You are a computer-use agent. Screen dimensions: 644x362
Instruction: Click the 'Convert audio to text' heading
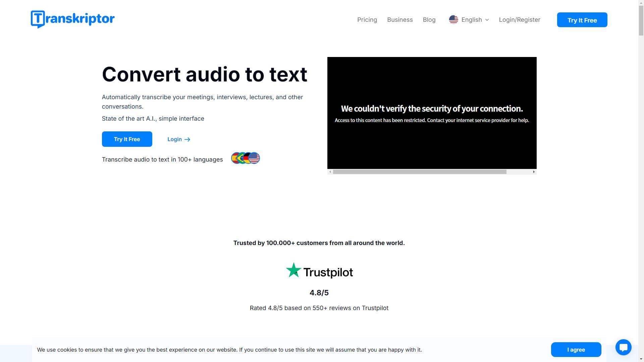[205, 74]
